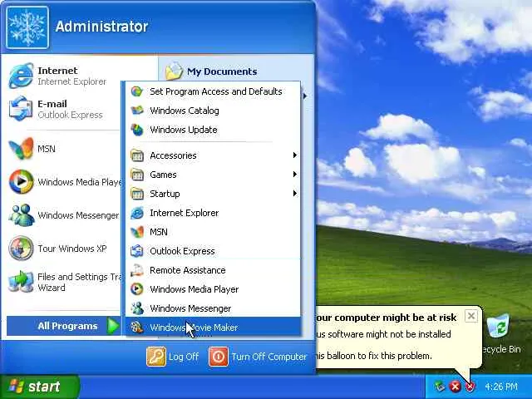
Task: Click the Safely Remove Hardware tray icon
Action: 440,387
